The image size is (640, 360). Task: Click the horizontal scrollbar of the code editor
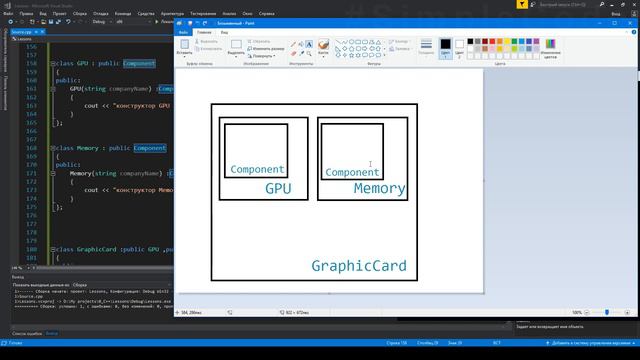point(104,268)
